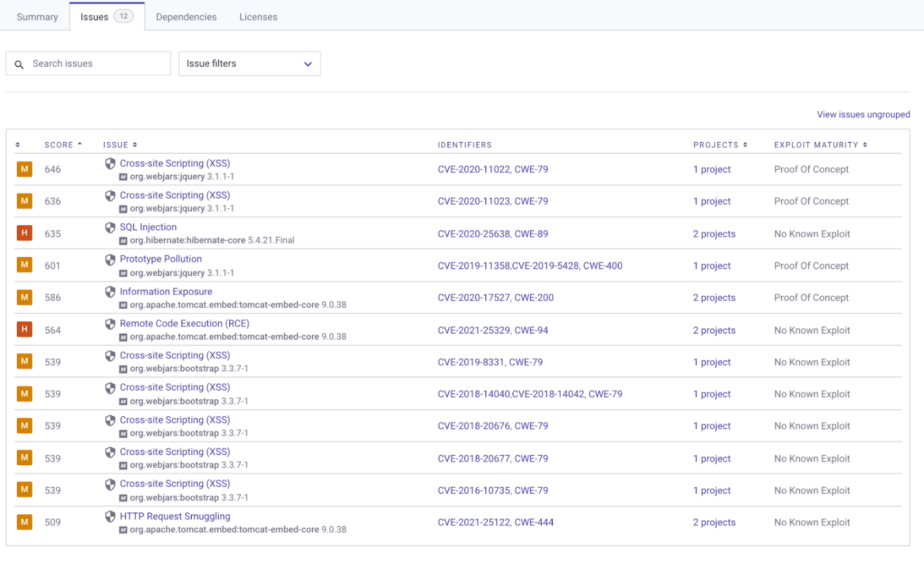924x564 pixels.
Task: Click shield icon next to Remote Code Execution
Action: tap(110, 324)
